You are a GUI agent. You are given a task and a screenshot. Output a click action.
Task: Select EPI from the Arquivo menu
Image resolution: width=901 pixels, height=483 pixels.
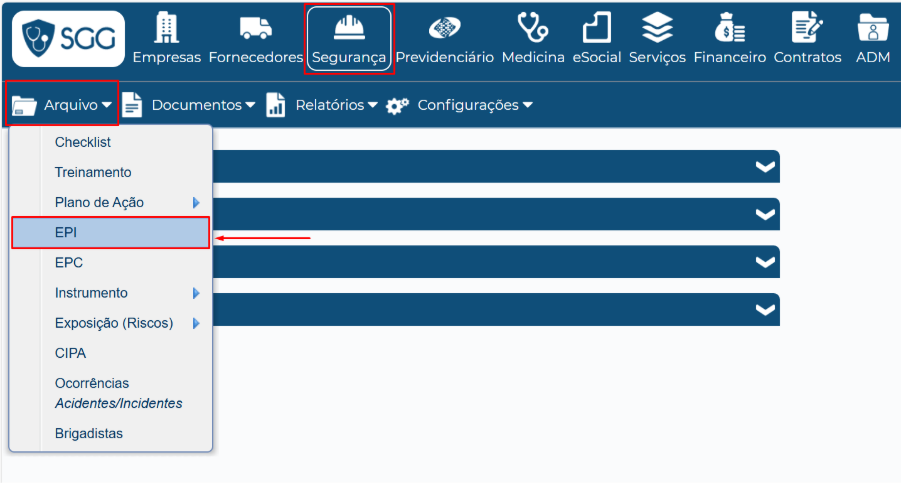click(110, 232)
